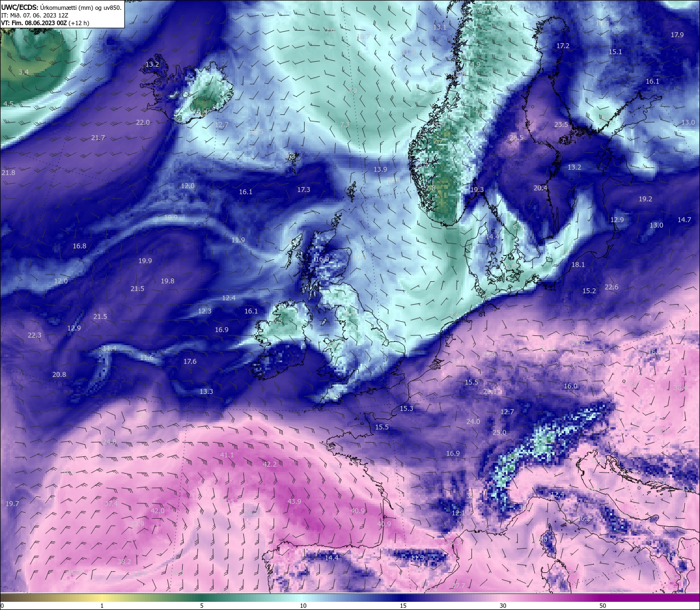Click the map value '23.5'
Viewport: 700px width, 610px height.
coord(561,125)
